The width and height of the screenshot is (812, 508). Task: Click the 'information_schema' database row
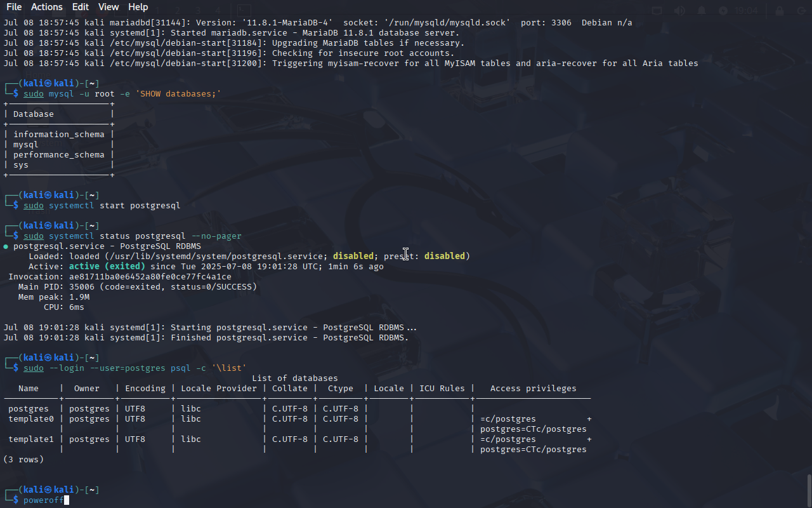pyautogui.click(x=59, y=135)
